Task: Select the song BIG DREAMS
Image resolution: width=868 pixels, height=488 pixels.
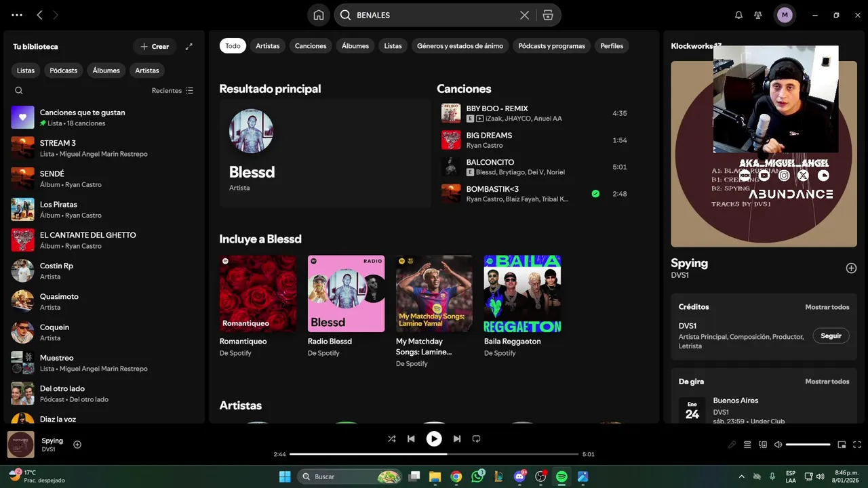Action: [x=489, y=136]
